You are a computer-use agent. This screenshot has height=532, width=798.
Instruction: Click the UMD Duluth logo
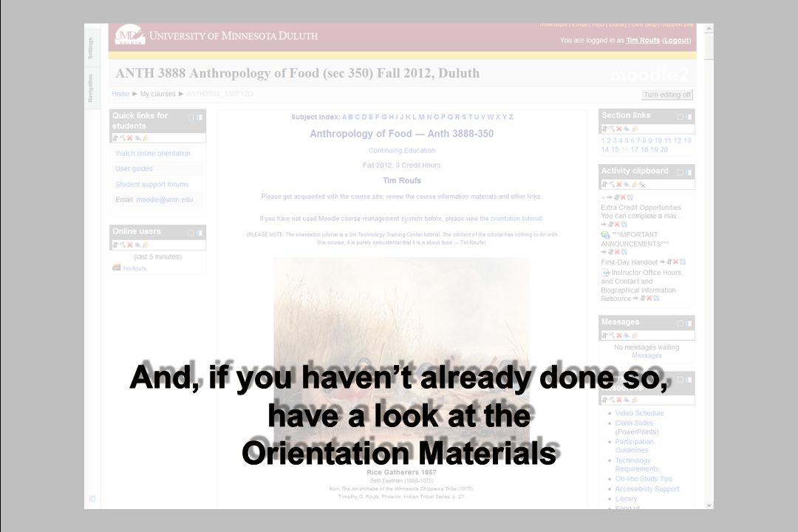(x=130, y=35)
